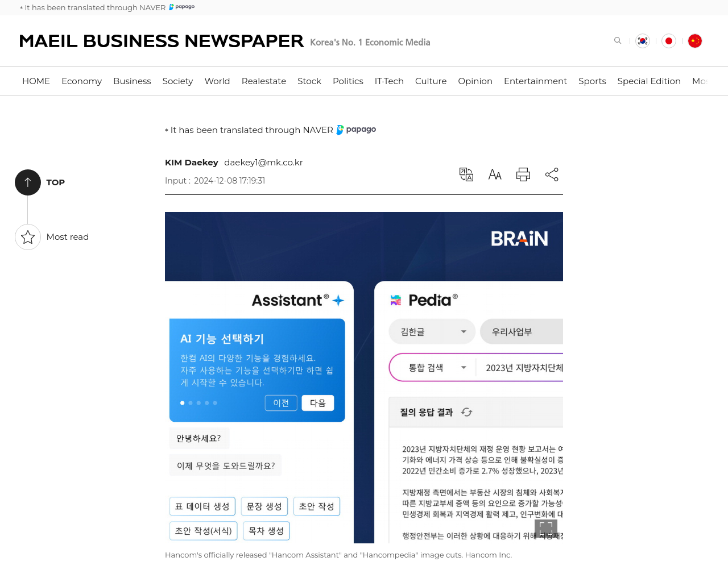Open the IT·Tech section
Image resolution: width=728 pixels, height=582 pixels.
pos(389,81)
